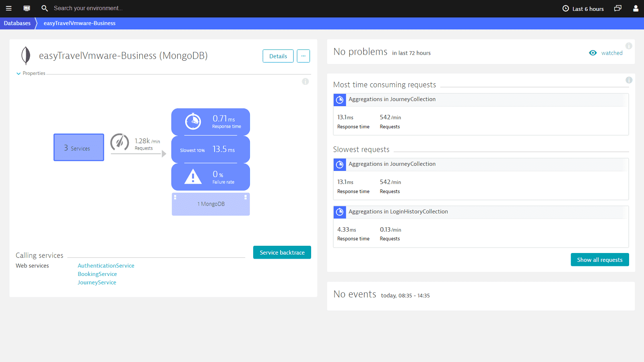Viewport: 644px width, 362px height.
Task: Click Show all requests
Action: 600,259
